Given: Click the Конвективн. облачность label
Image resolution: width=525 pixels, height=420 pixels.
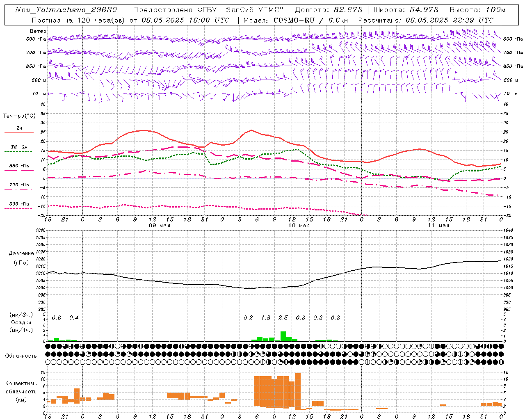Looking at the screenshot, I should [x=21, y=387].
